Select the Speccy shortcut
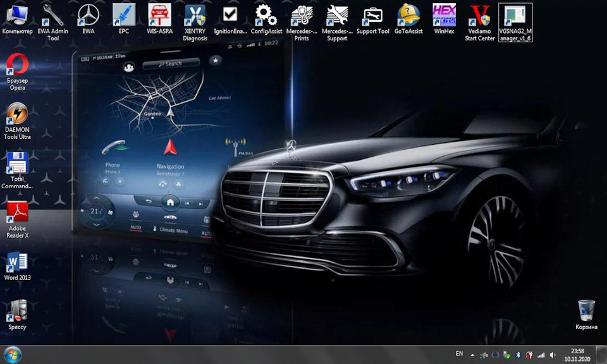The image size is (607, 364). [x=18, y=315]
